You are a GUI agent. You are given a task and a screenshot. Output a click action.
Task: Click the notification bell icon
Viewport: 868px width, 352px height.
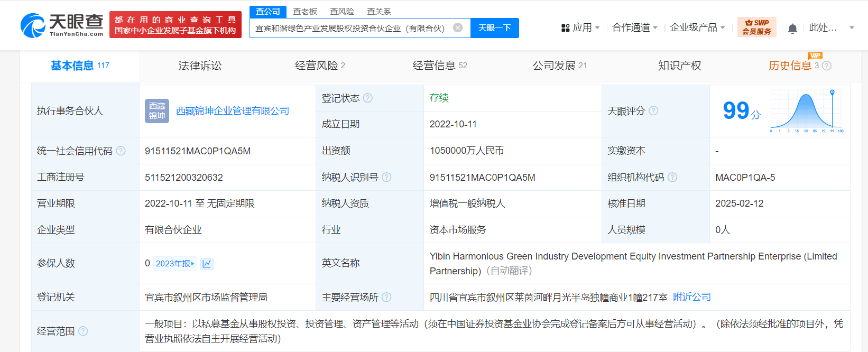[x=792, y=29]
